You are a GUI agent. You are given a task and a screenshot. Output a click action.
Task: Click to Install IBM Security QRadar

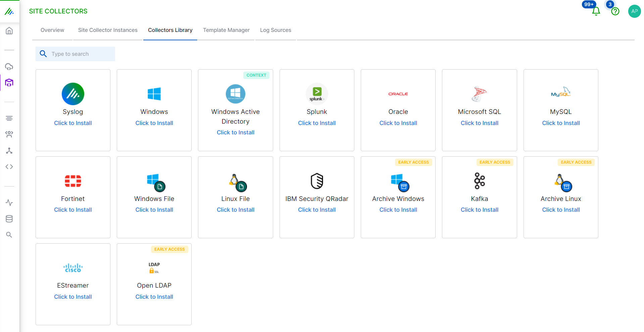pyautogui.click(x=317, y=210)
